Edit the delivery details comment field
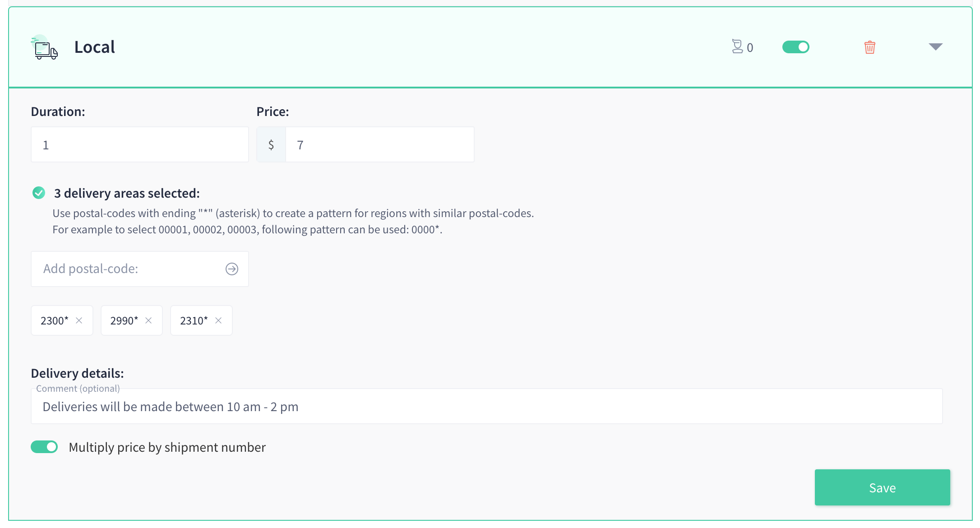 (486, 406)
